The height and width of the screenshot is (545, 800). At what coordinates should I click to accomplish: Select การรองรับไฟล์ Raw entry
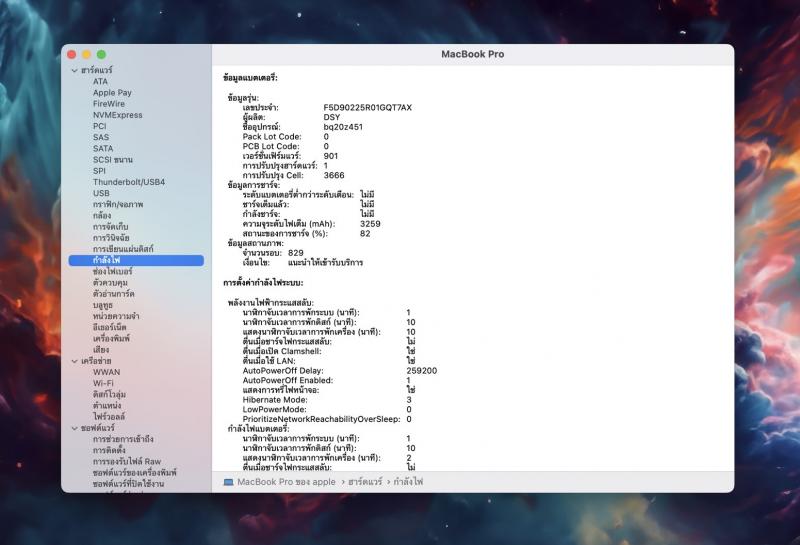(127, 462)
